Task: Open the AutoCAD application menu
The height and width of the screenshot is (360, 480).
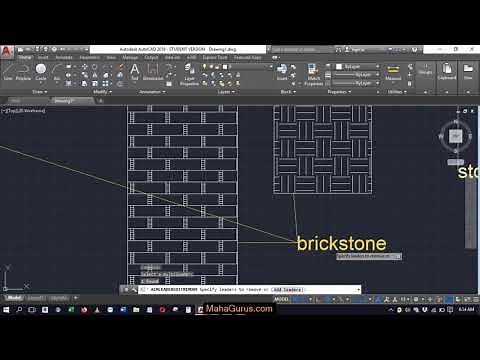Action: tap(7, 52)
